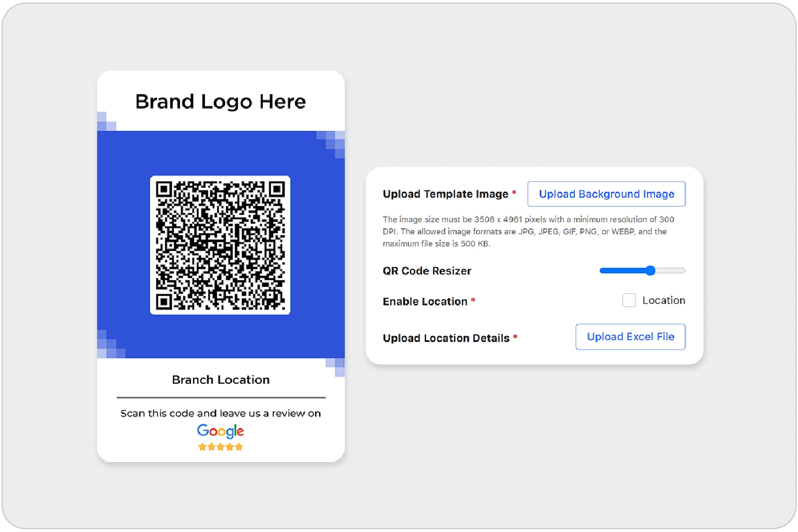The height and width of the screenshot is (532, 798).
Task: Click the Enable Location field label
Action: pyautogui.click(x=425, y=302)
